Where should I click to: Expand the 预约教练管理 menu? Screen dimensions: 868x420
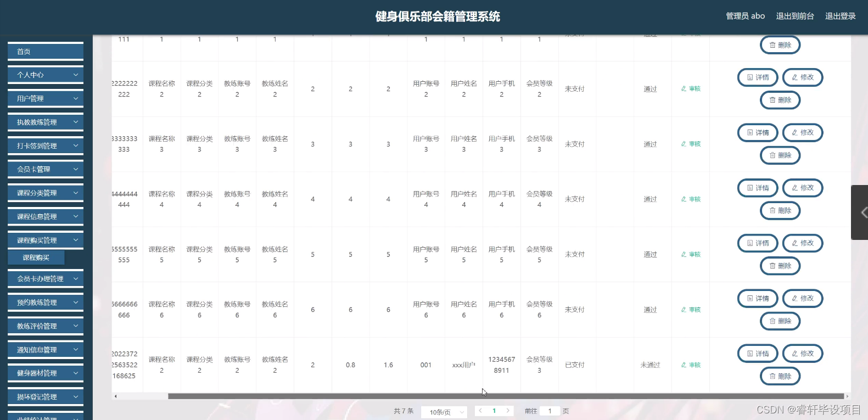[x=46, y=303]
